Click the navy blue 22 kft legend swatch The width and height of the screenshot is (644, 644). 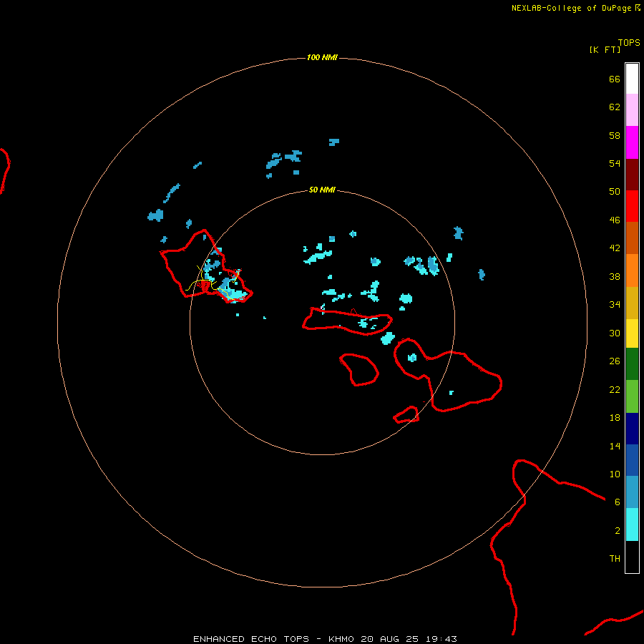632,429
